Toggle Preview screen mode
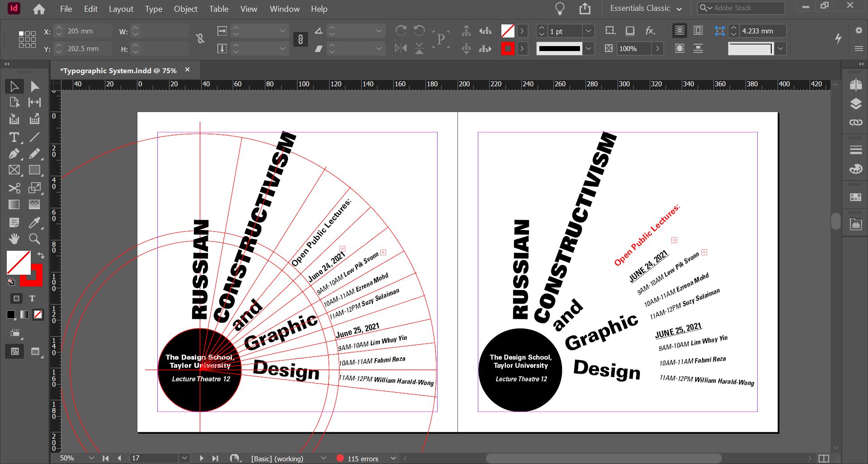Viewport: 868px width, 464px height. pos(35,352)
